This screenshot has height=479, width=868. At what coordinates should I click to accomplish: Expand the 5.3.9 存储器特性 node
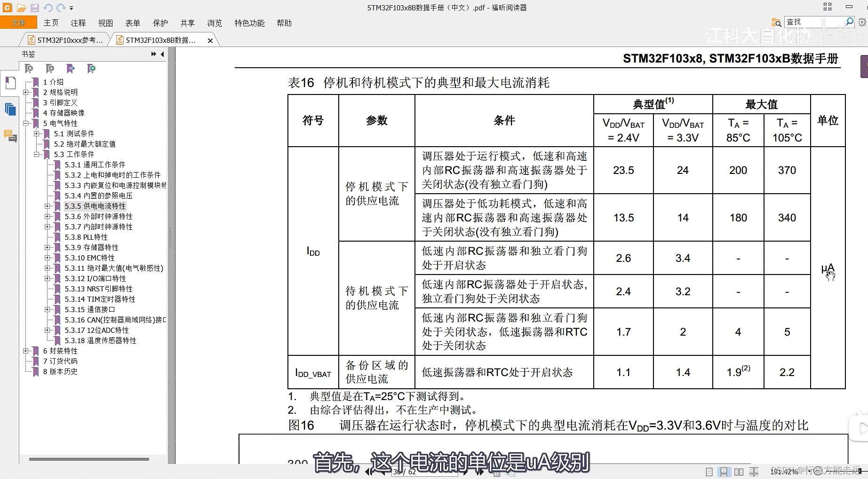click(47, 247)
